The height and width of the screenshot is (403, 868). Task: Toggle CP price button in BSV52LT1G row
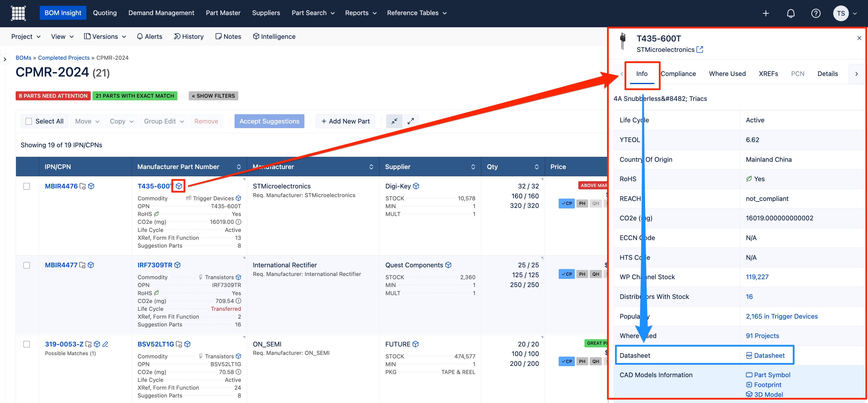(567, 361)
